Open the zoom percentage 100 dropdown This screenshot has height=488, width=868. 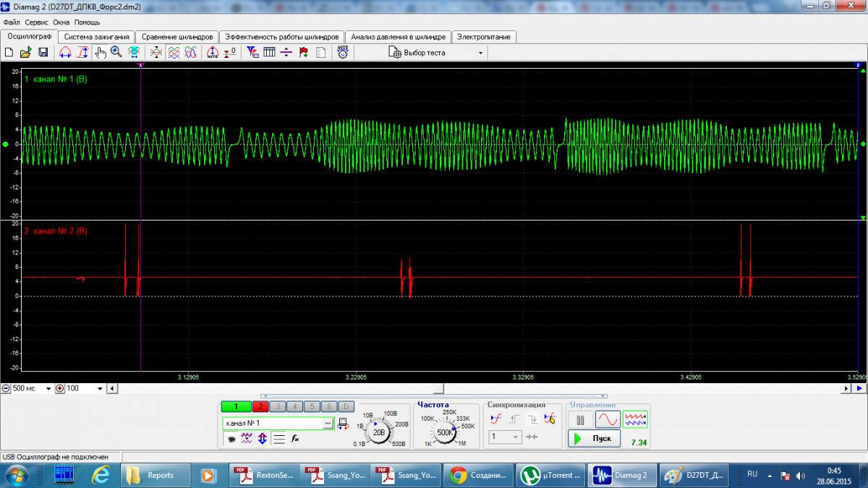coord(101,389)
